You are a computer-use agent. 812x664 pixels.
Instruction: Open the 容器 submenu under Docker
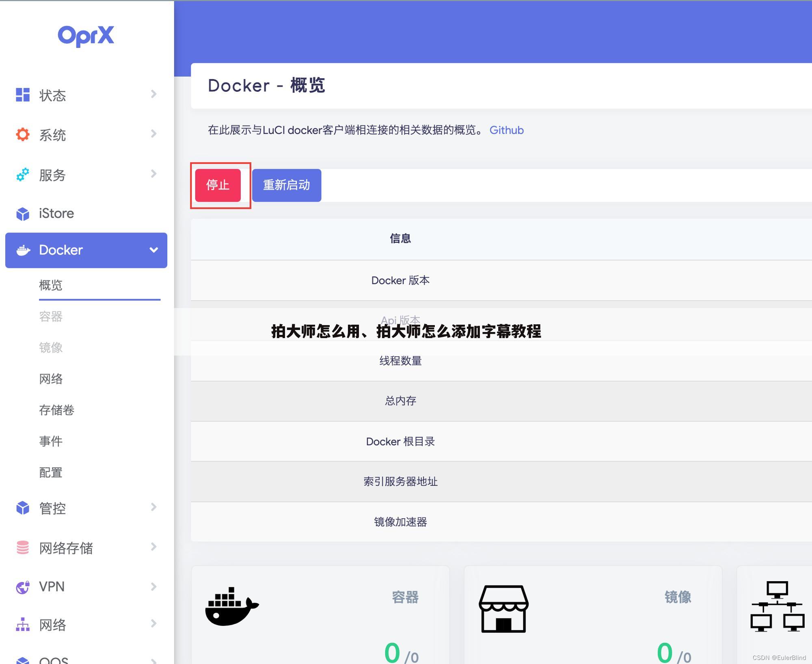coord(51,316)
